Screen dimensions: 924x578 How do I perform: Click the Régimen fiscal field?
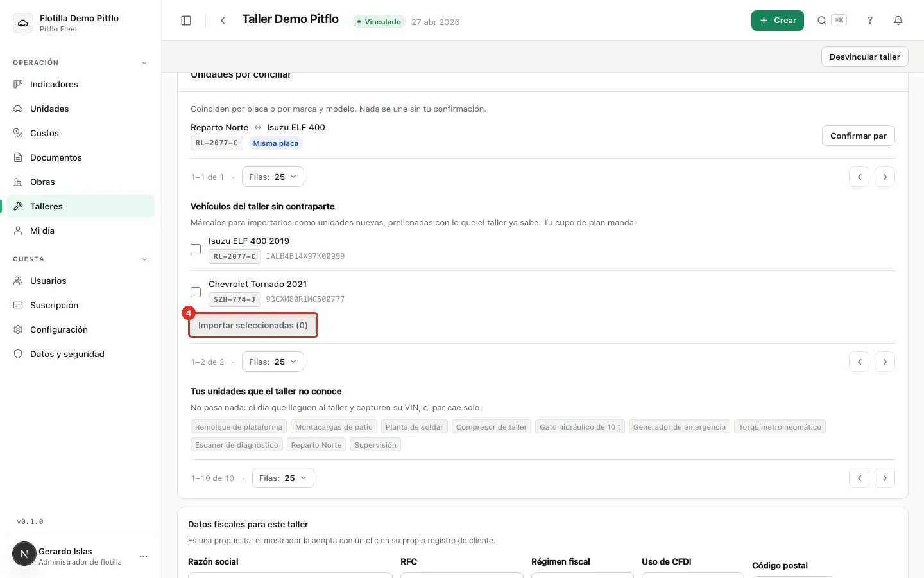point(583,575)
